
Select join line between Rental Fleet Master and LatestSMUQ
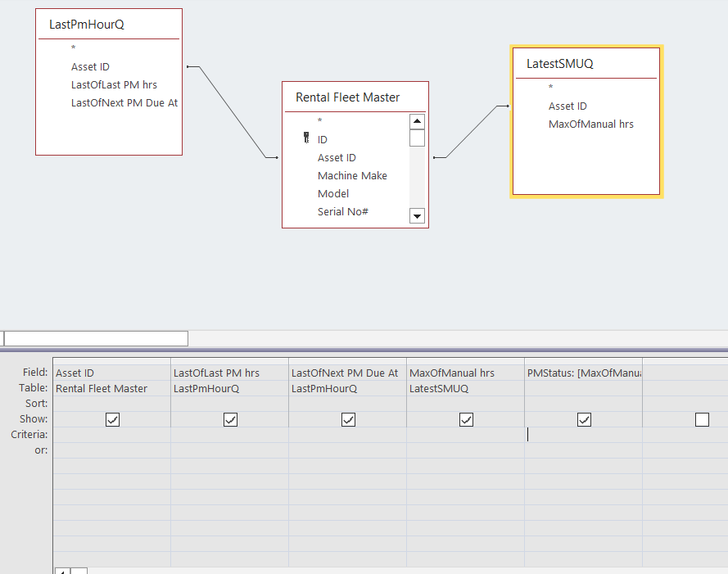click(x=471, y=132)
